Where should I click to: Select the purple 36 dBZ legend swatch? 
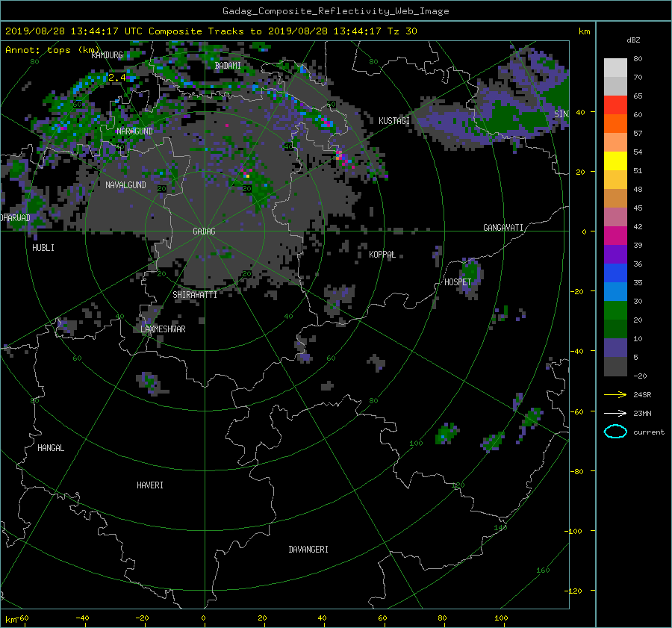(x=615, y=255)
